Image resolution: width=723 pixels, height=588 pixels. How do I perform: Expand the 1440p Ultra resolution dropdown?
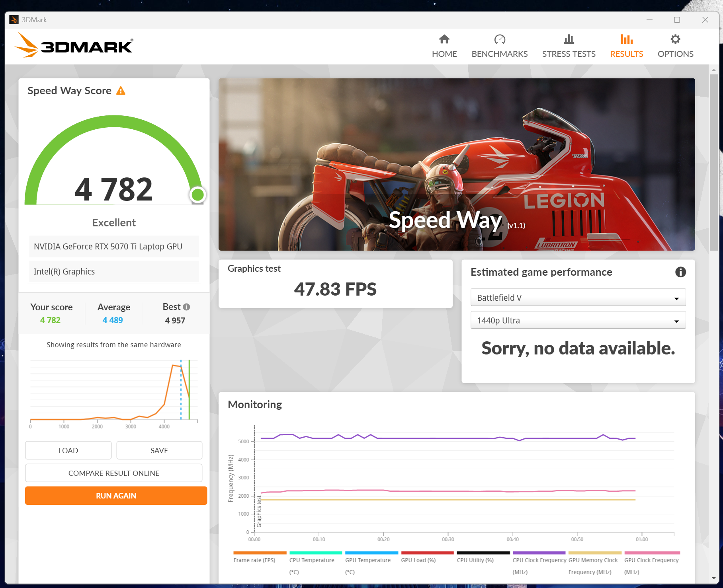tap(578, 320)
